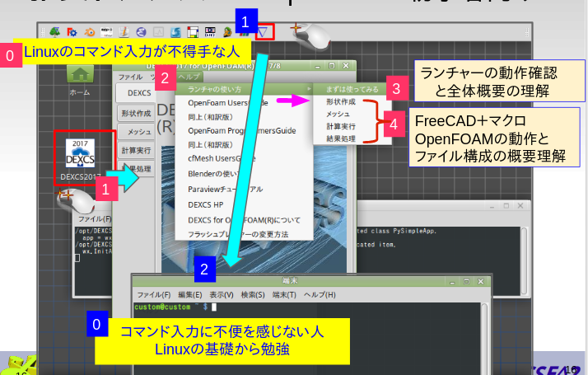Open DEXCS for OpenFOAM(R)について entry
588x375 pixels.
tap(244, 220)
